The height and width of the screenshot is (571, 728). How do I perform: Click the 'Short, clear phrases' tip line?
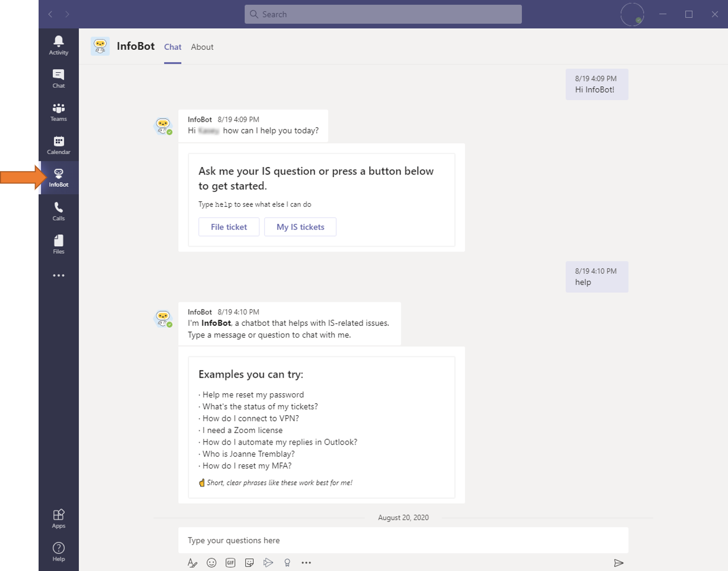pos(276,483)
